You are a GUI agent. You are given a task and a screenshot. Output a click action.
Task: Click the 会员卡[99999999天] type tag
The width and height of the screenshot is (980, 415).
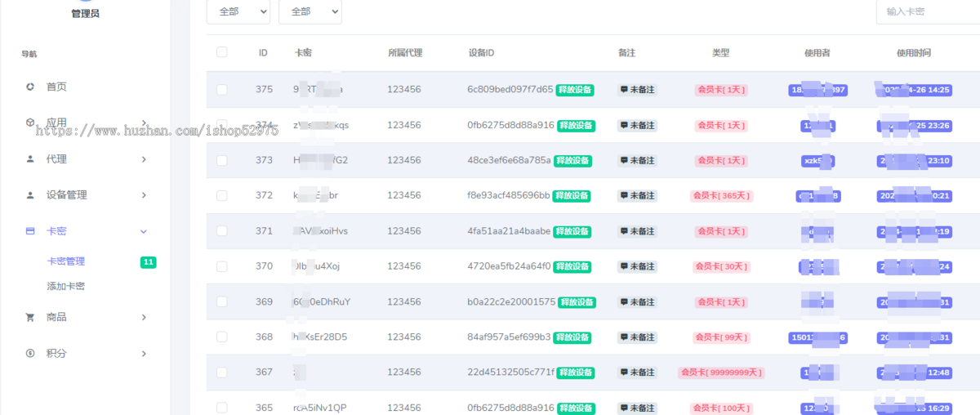(721, 373)
